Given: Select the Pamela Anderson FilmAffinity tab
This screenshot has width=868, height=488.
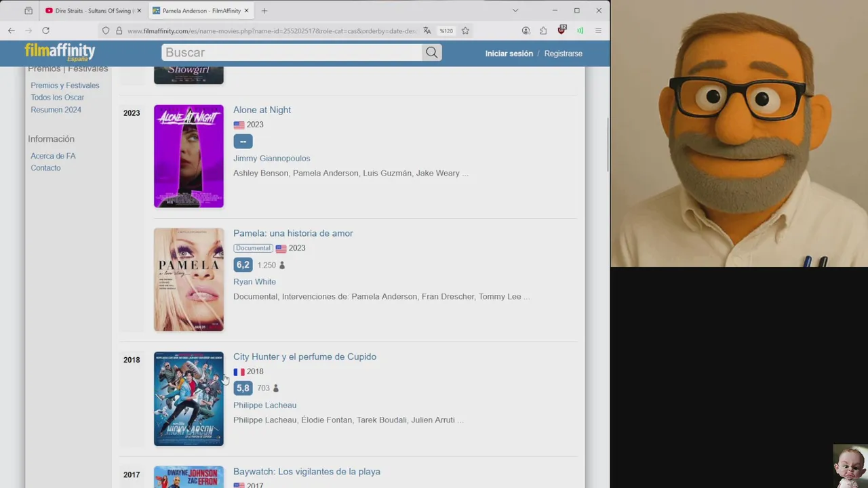Looking at the screenshot, I should pyautogui.click(x=201, y=11).
